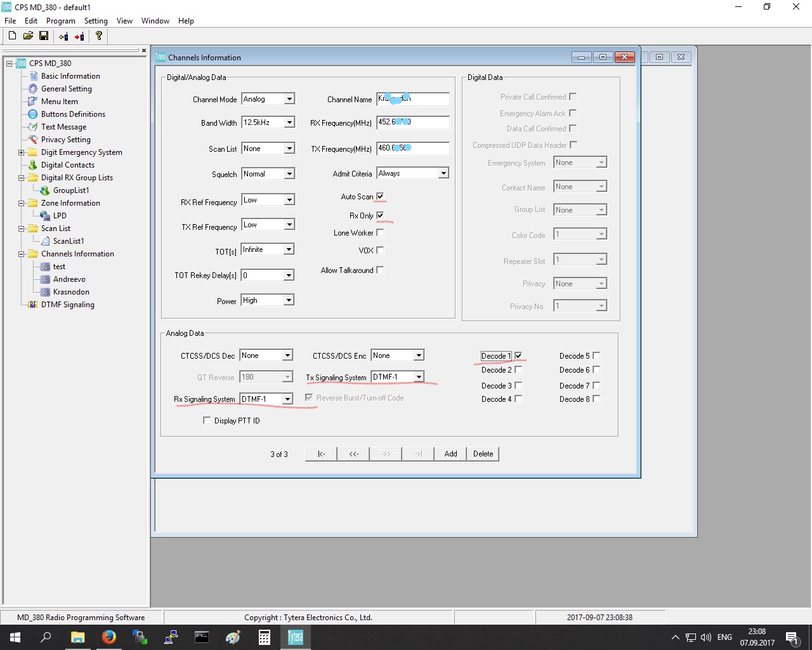Open the Channel Mode dropdown
The height and width of the screenshot is (650, 812).
(x=289, y=99)
